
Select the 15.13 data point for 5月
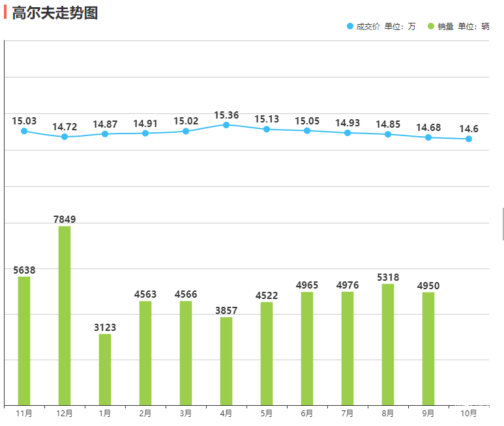coord(267,129)
